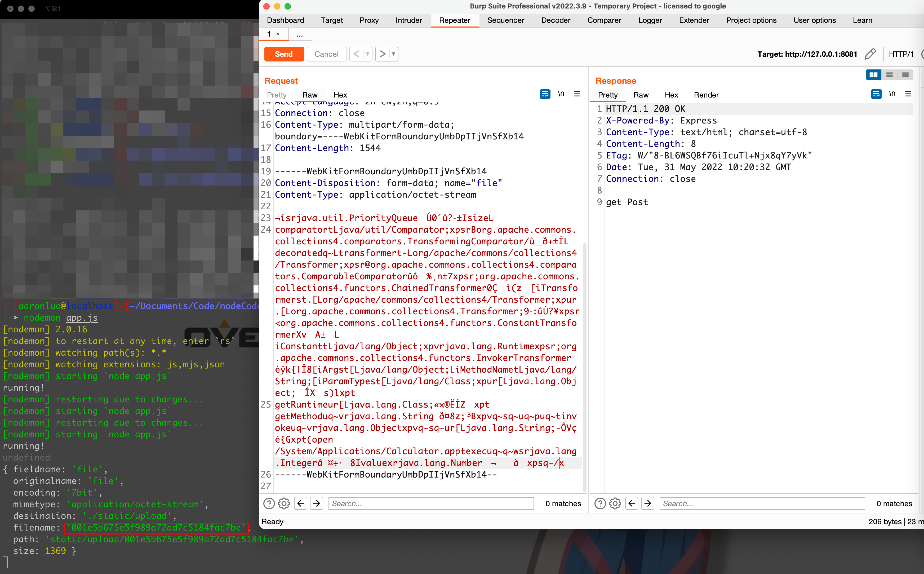Viewport: 924px width, 574px height.
Task: Click the edit target pencil icon
Action: pyautogui.click(x=870, y=54)
